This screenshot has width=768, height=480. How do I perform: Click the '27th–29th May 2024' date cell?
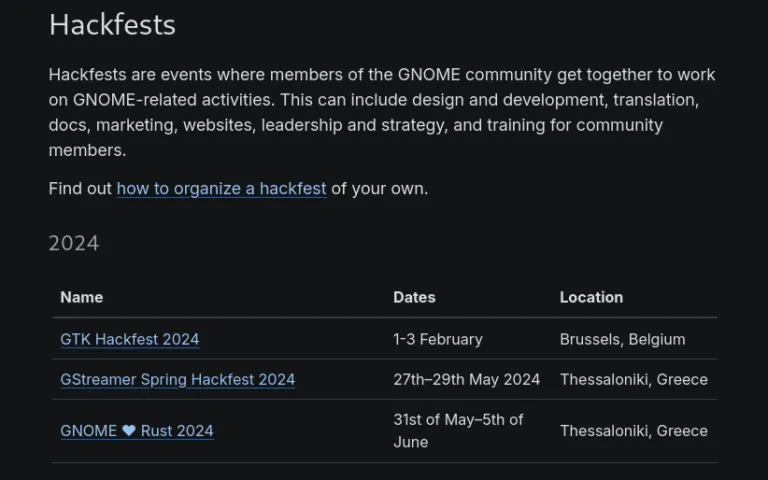click(466, 380)
